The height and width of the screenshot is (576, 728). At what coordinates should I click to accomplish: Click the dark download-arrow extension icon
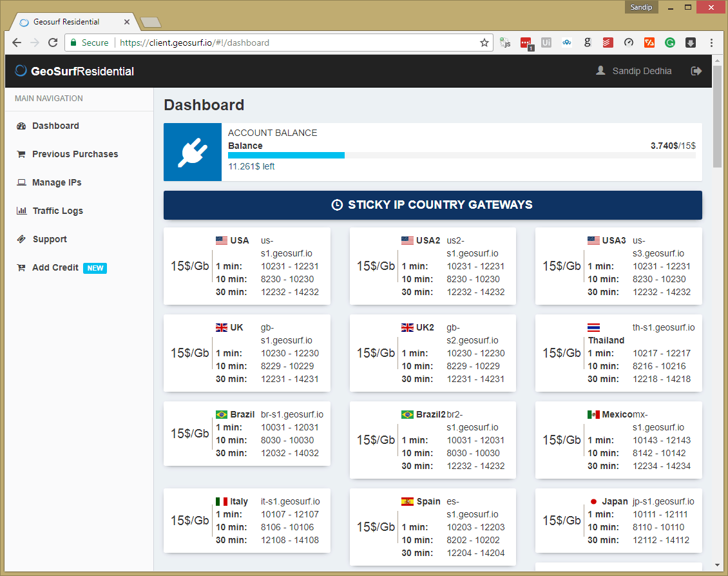click(x=691, y=43)
